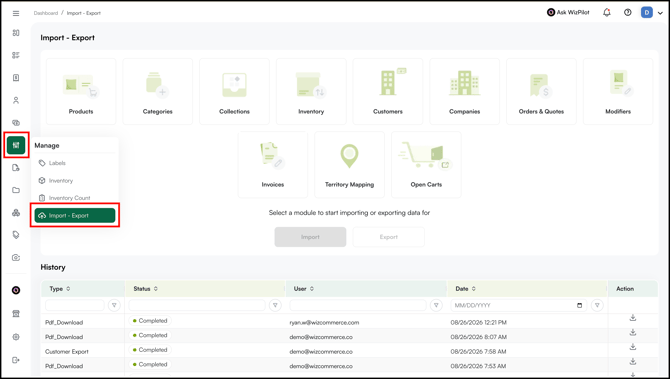Click the Type filter text field
Screen dimensions: 670x379
click(75, 305)
